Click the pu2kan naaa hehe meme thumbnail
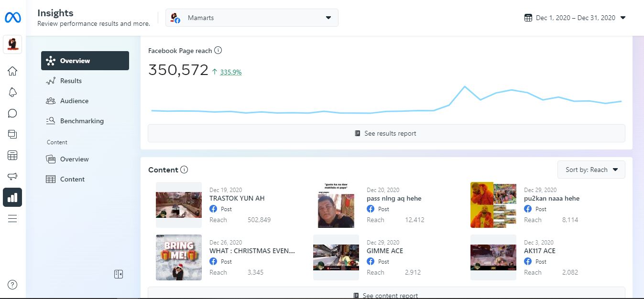The height and width of the screenshot is (299, 644). (493, 205)
